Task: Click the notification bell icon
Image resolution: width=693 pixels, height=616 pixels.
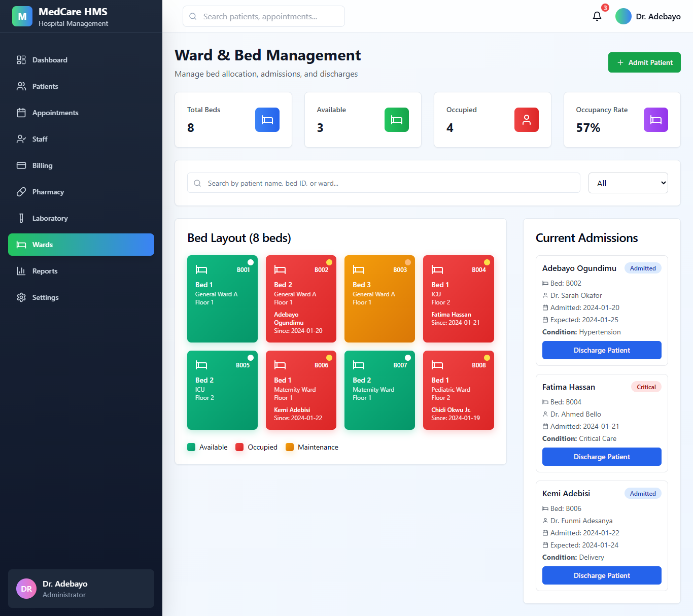Action: pos(597,16)
